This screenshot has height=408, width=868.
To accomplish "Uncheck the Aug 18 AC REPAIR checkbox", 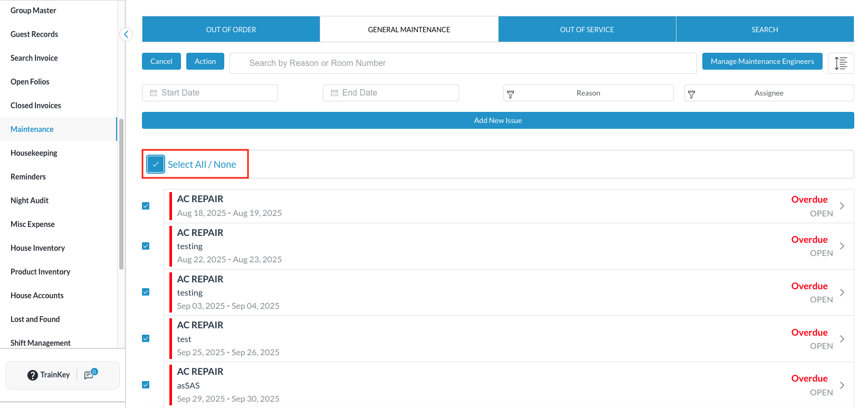I will 146,206.
